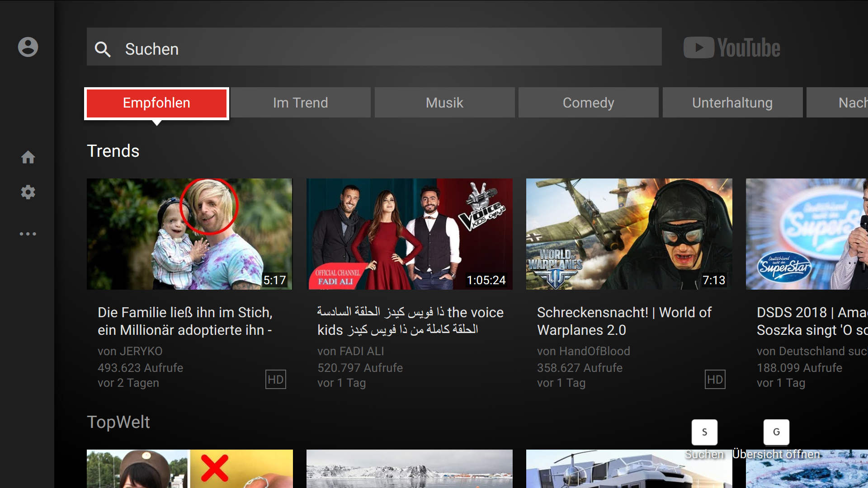Open more options three-dot menu
The width and height of the screenshot is (868, 488).
tap(28, 234)
